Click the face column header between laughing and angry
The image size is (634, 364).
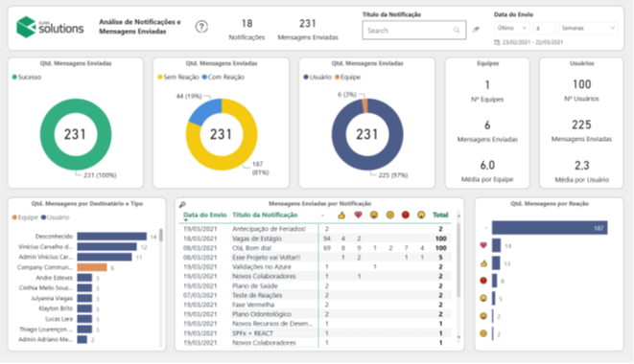tap(389, 215)
